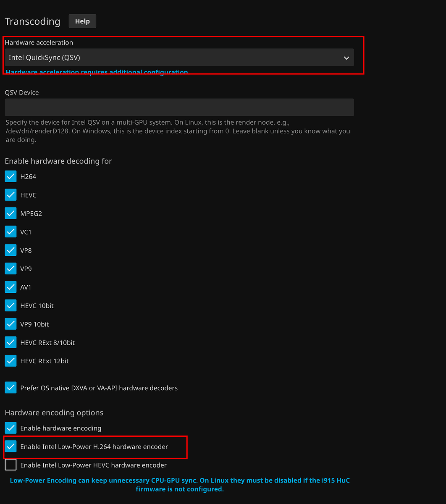Click the Hardware acceleration dropdown chevron arrow
Screen dimensions: 446x504
pyautogui.click(x=346, y=58)
